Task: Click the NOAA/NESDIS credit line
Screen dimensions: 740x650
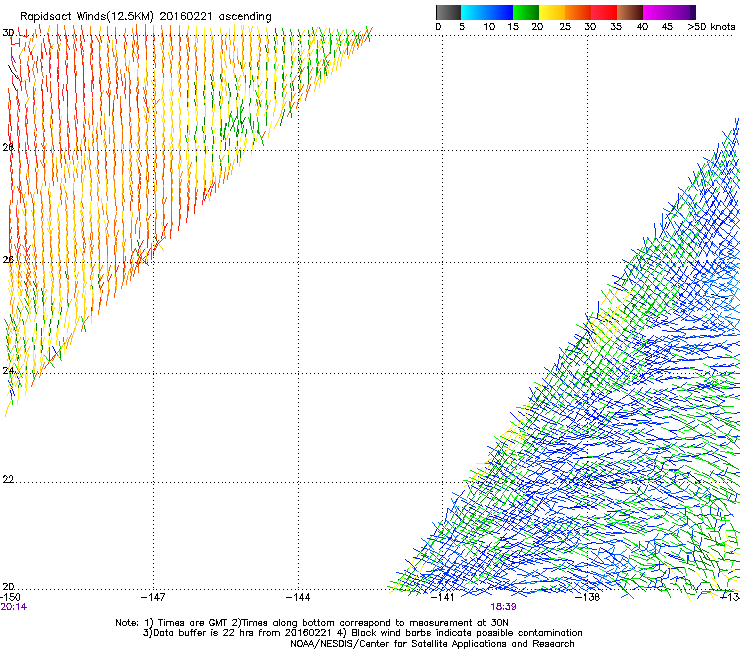Action: (432, 644)
